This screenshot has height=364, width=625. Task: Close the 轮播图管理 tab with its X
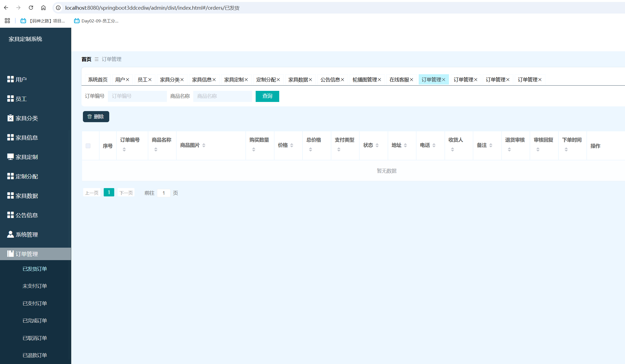point(379,80)
